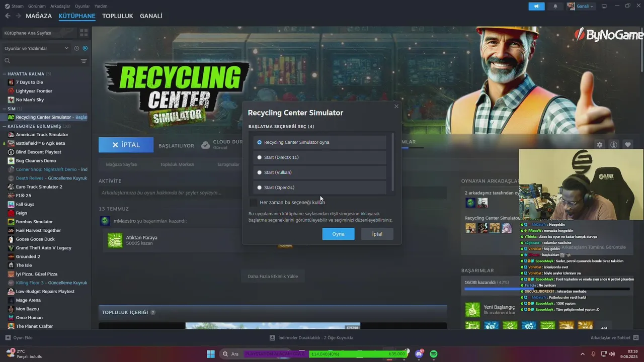
Task: Open the Yardım menu
Action: click(101, 6)
